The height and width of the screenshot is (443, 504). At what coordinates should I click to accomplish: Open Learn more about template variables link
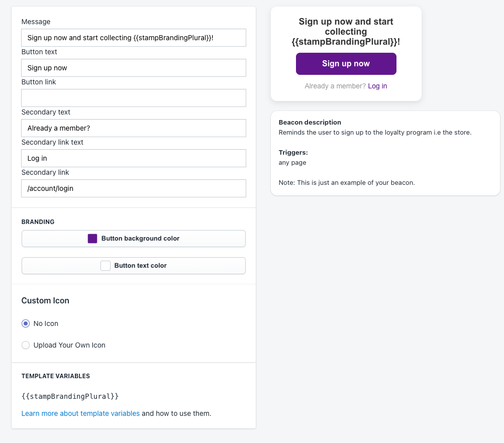[x=80, y=413]
